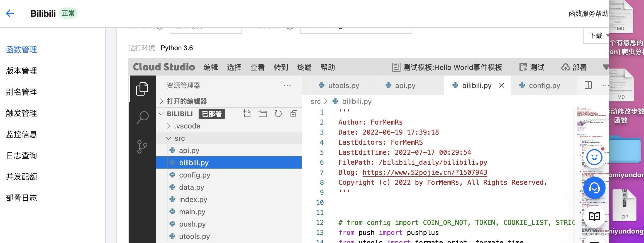644x243 pixels.
Task: Click the 测试 run icon
Action: (x=523, y=67)
